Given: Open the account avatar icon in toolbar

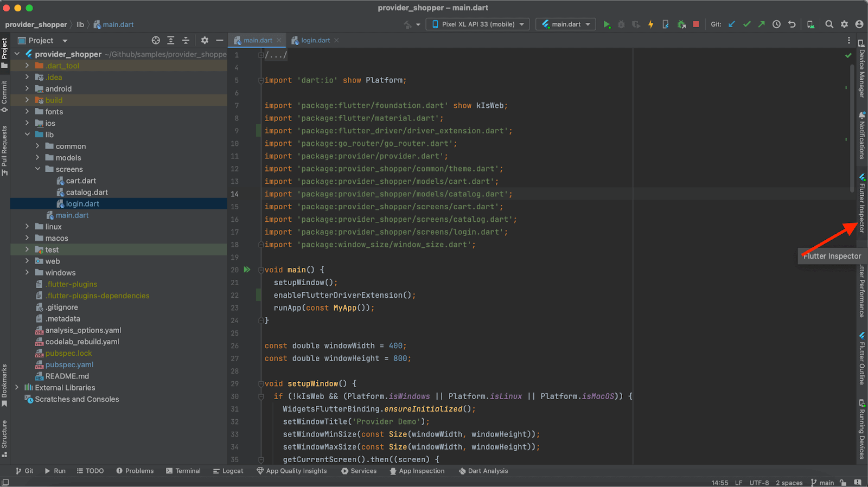Looking at the screenshot, I should (859, 24).
